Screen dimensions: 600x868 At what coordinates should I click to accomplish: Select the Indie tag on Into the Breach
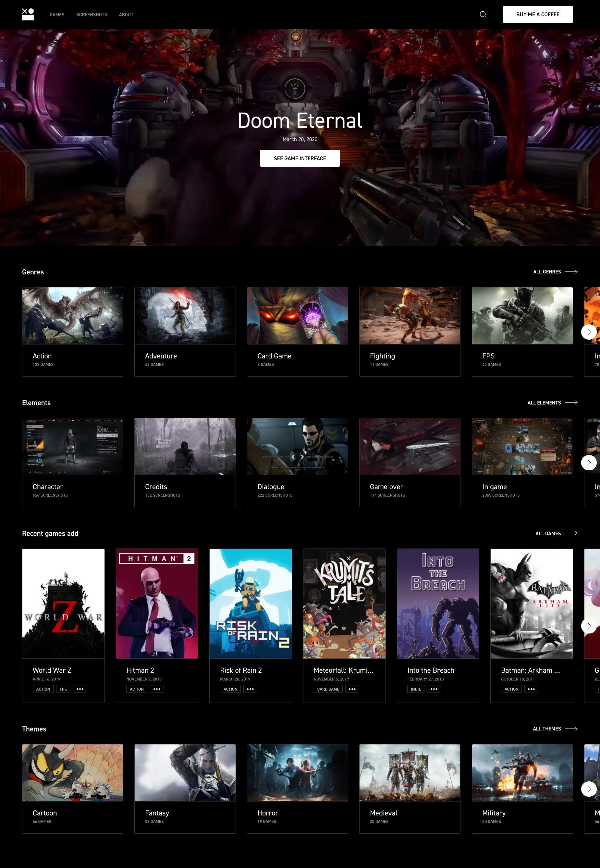pyautogui.click(x=416, y=689)
